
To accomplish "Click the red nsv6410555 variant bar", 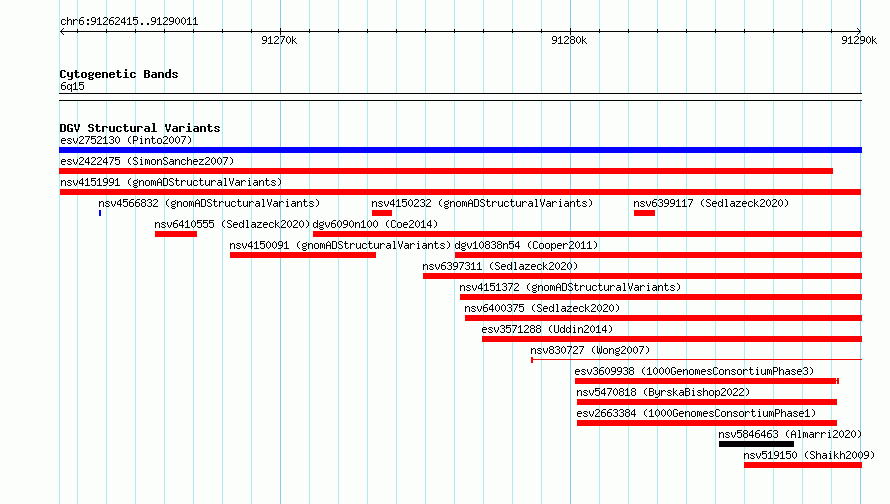I will (176, 234).
